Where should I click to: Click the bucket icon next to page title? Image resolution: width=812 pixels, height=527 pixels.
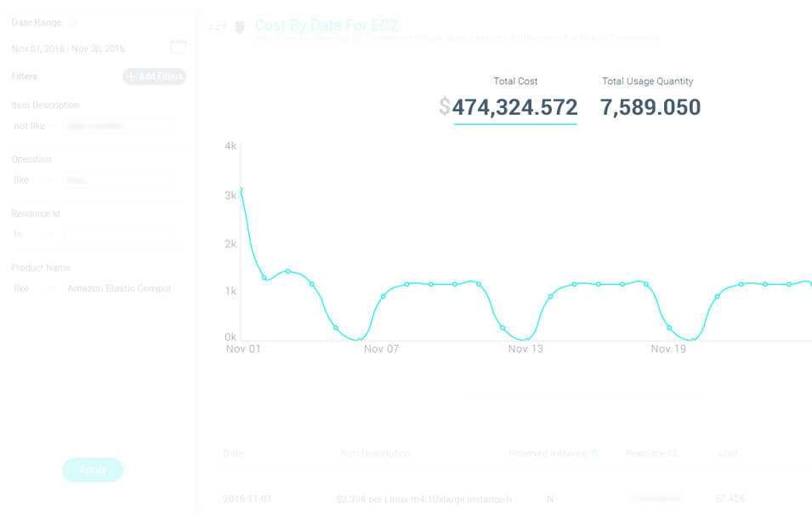pyautogui.click(x=240, y=26)
